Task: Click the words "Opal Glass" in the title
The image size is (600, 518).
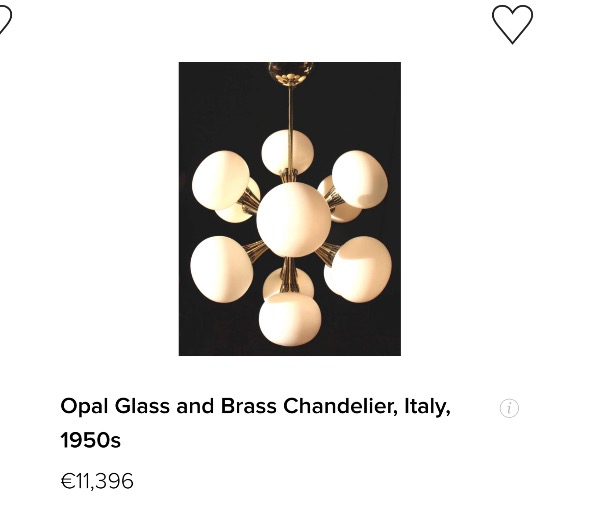Action: 114,407
